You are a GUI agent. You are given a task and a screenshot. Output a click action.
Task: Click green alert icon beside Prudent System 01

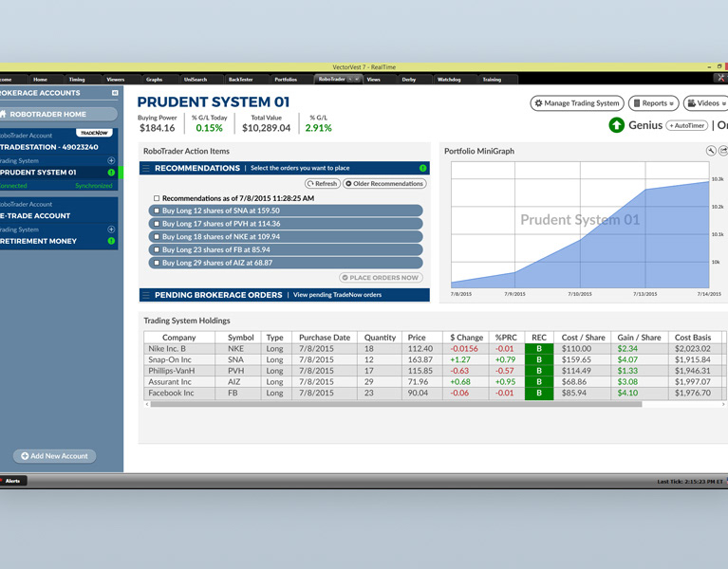coord(111,173)
